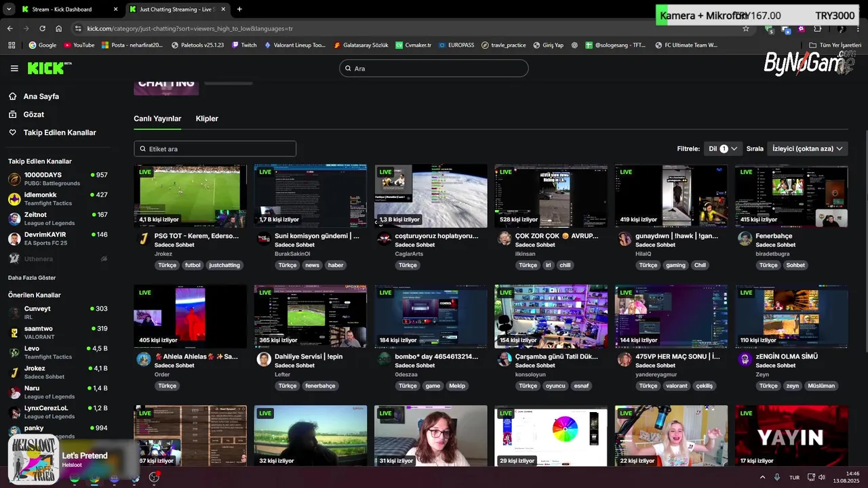The width and height of the screenshot is (868, 488).
Task: Open the Twitch bookmark
Action: tap(244, 45)
